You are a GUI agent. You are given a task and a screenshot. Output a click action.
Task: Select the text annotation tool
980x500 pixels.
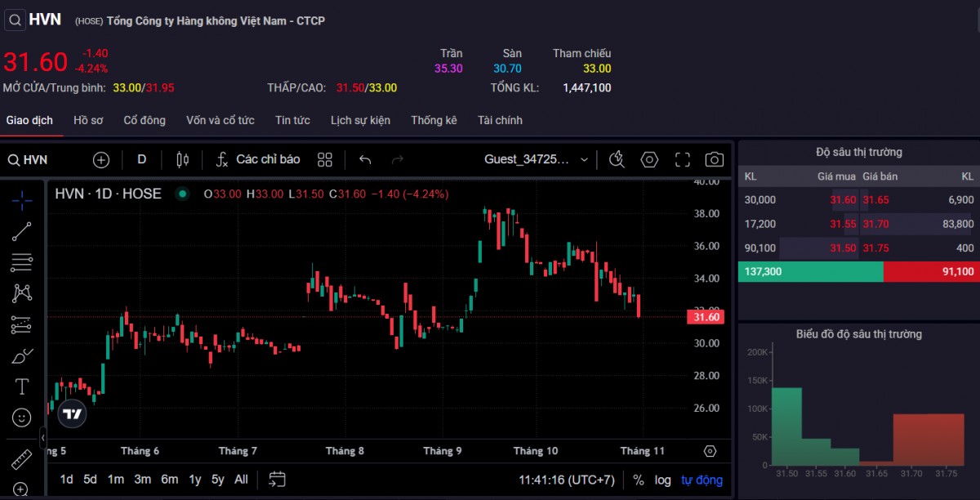click(22, 386)
